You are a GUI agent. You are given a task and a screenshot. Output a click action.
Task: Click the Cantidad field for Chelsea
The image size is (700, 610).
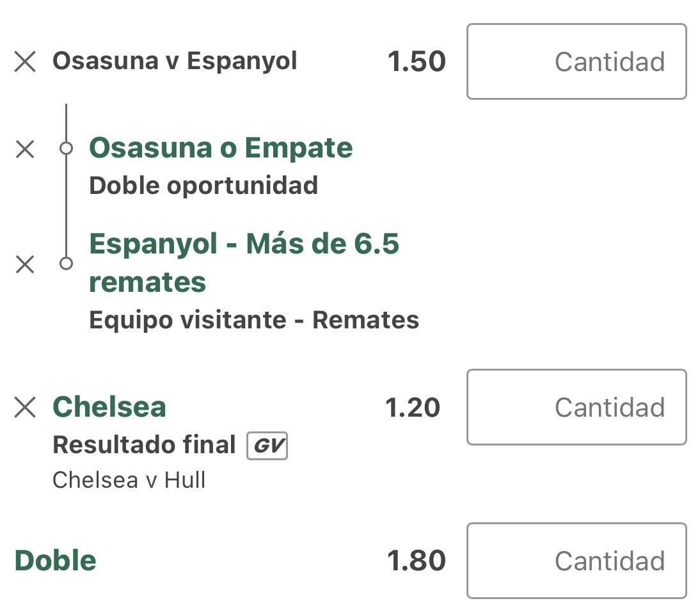click(x=577, y=407)
